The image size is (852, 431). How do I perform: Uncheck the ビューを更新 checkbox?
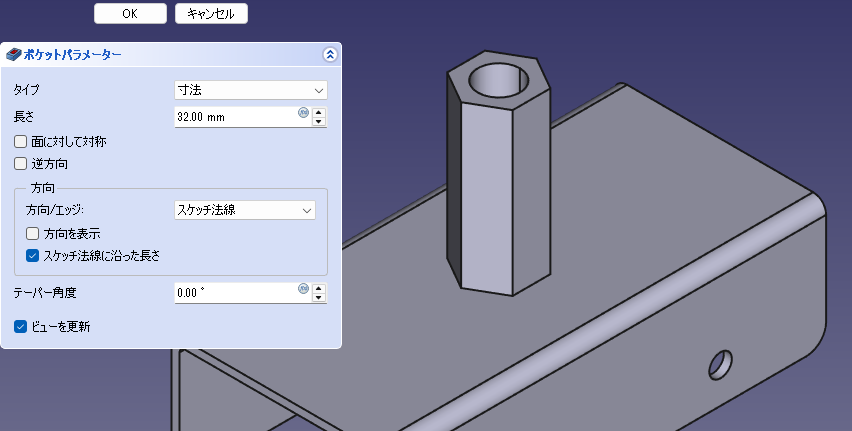click(x=21, y=326)
